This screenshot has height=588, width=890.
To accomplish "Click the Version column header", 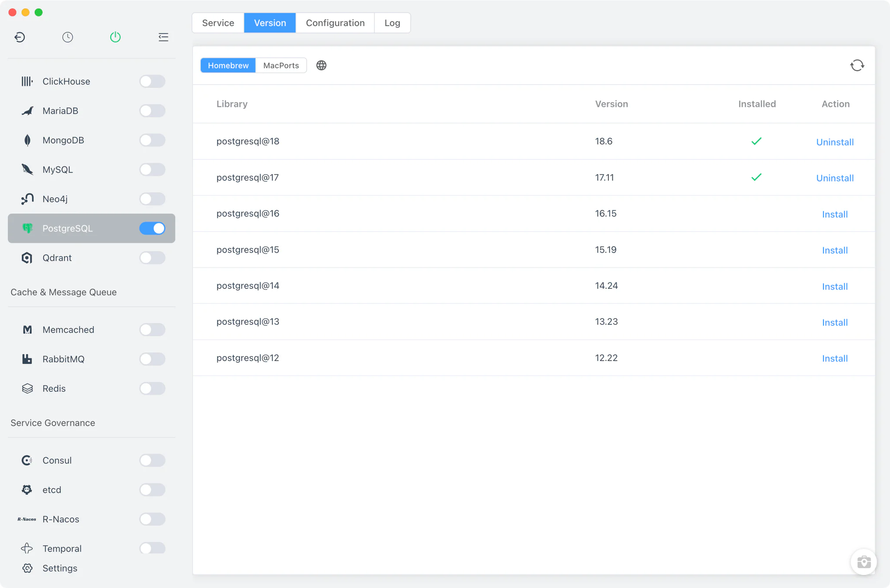I will click(x=611, y=104).
